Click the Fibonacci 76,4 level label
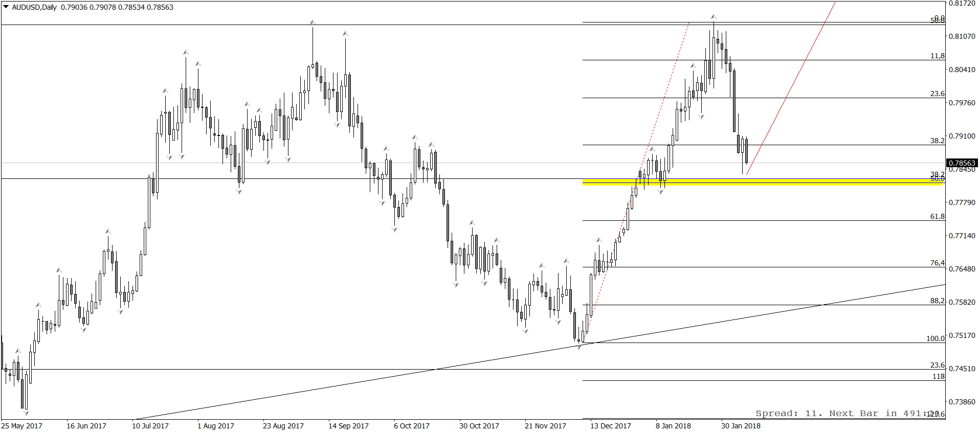 937,263
